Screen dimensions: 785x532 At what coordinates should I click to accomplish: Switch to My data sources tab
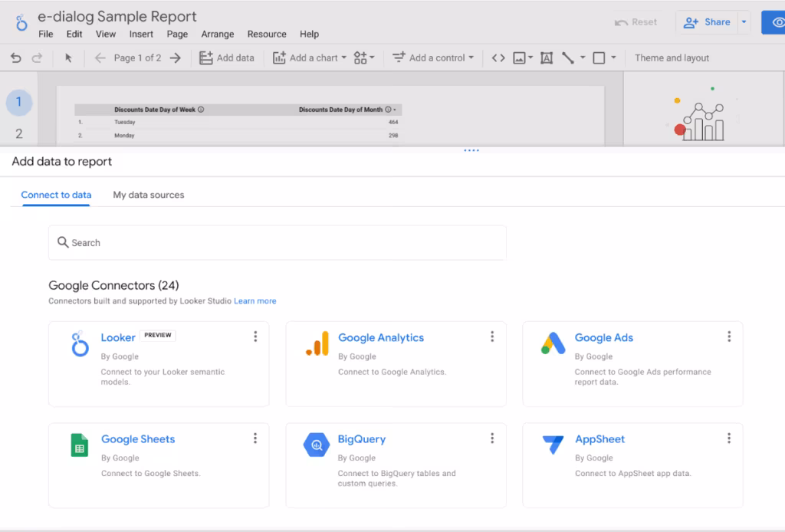(149, 195)
